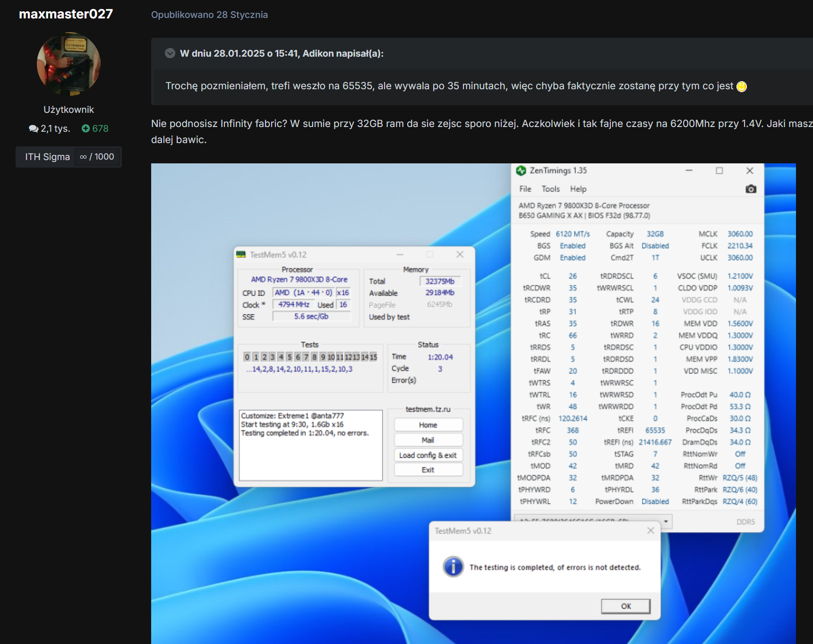The height and width of the screenshot is (644, 813).
Task: Open the maxmaster027 user profile
Action: click(x=66, y=14)
